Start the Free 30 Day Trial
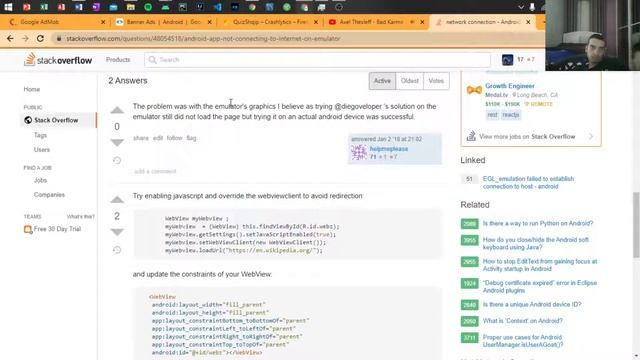This screenshot has width=640, height=360. tap(53, 229)
